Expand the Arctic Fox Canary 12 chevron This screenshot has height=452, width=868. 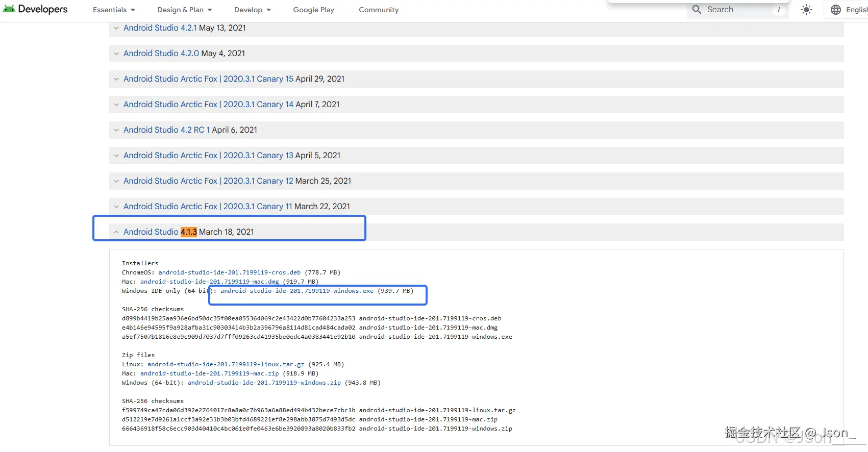pyautogui.click(x=116, y=181)
